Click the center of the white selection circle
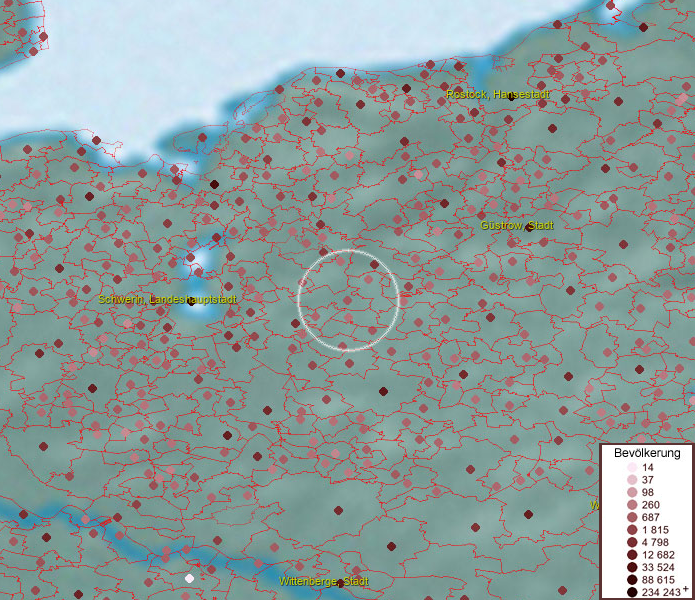This screenshot has height=600, width=695. pyautogui.click(x=349, y=300)
